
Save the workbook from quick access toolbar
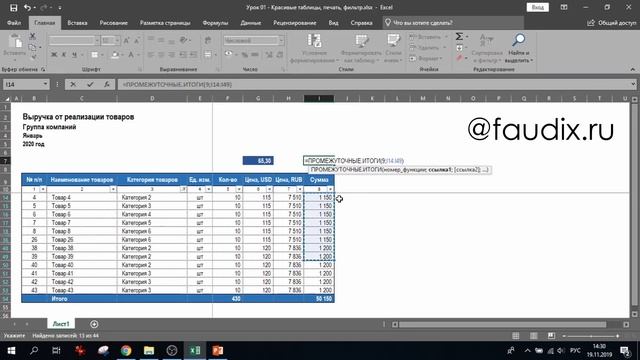pos(13,7)
